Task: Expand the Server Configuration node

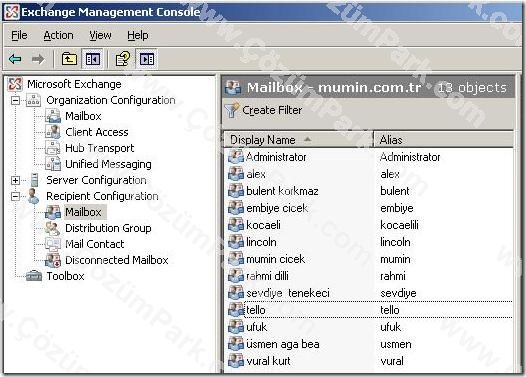Action: coord(15,180)
